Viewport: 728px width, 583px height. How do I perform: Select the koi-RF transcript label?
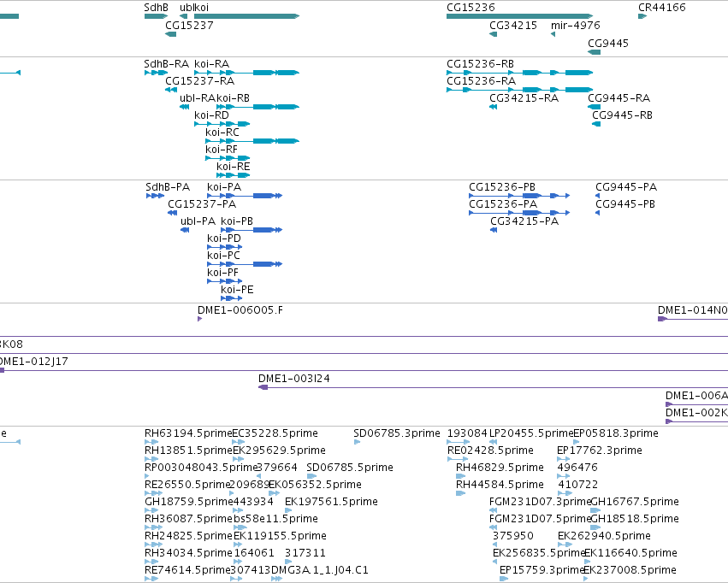pos(222,150)
